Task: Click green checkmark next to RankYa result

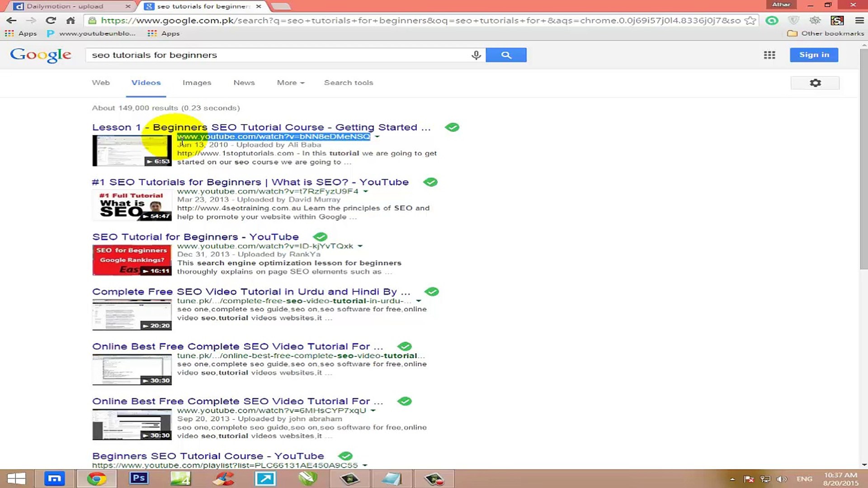Action: point(320,237)
